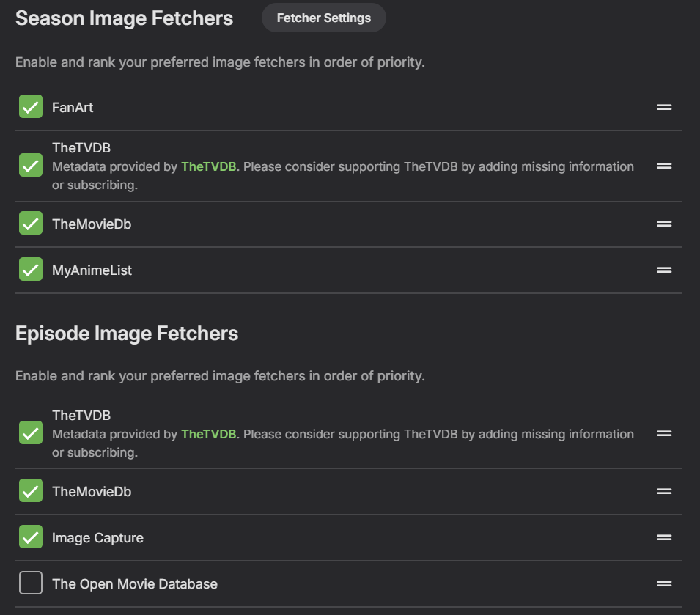The width and height of the screenshot is (700, 615).
Task: Uncheck TheTVDB in Episode Image Fetchers
Action: point(31,432)
